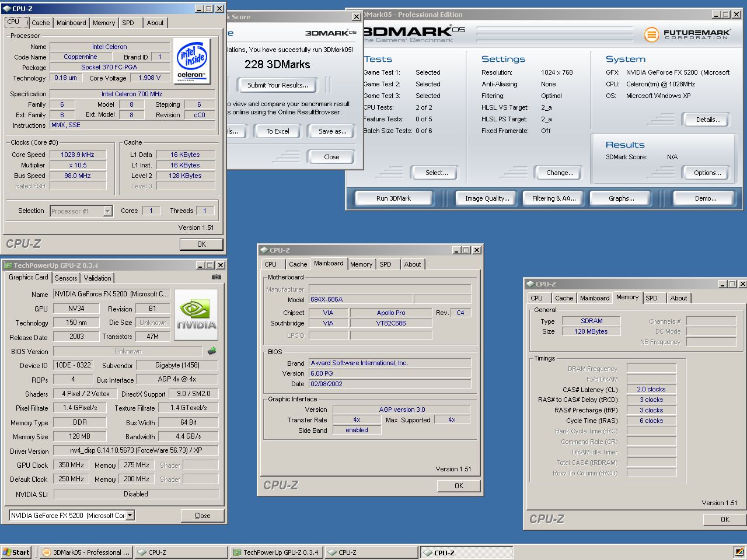Select TechPowerUp GPU-Z taskbar button

(276, 552)
